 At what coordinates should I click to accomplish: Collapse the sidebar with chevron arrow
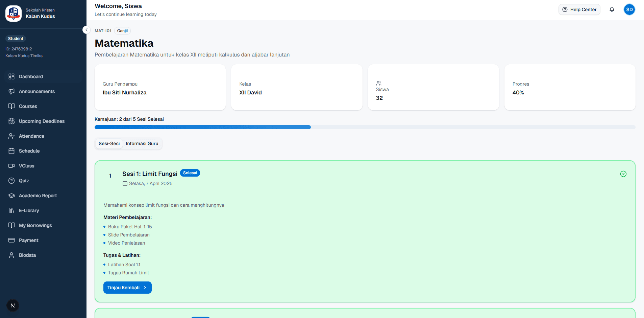pos(86,30)
